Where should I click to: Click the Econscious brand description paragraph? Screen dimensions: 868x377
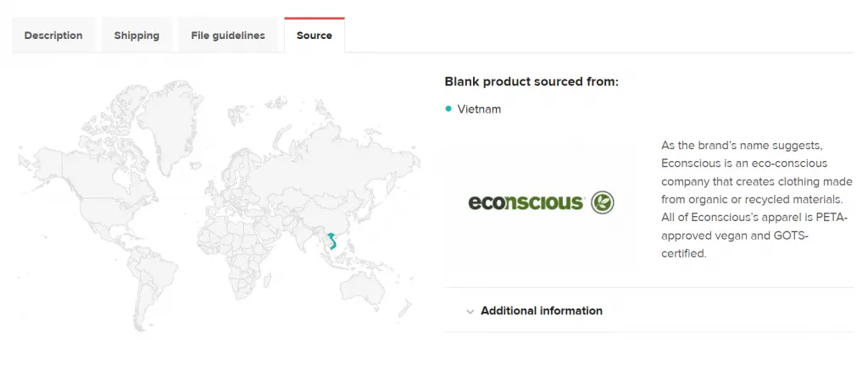[757, 200]
